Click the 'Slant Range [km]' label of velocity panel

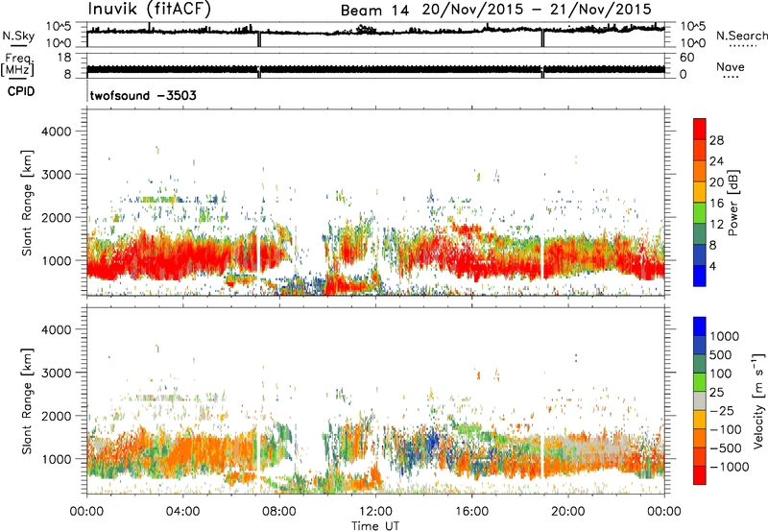pyautogui.click(x=27, y=401)
